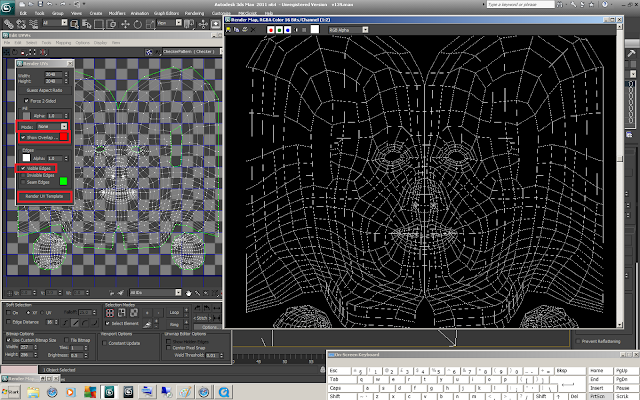Choose the Rectangular Selection Region icon

[x=99, y=24]
